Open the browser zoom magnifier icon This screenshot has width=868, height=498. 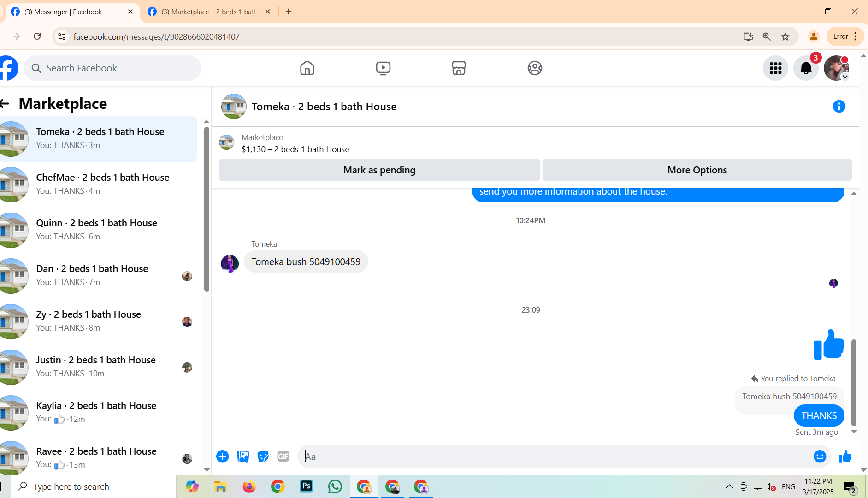tap(767, 36)
